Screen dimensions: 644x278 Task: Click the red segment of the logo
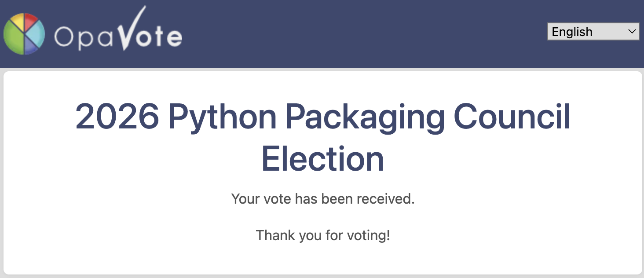click(32, 22)
